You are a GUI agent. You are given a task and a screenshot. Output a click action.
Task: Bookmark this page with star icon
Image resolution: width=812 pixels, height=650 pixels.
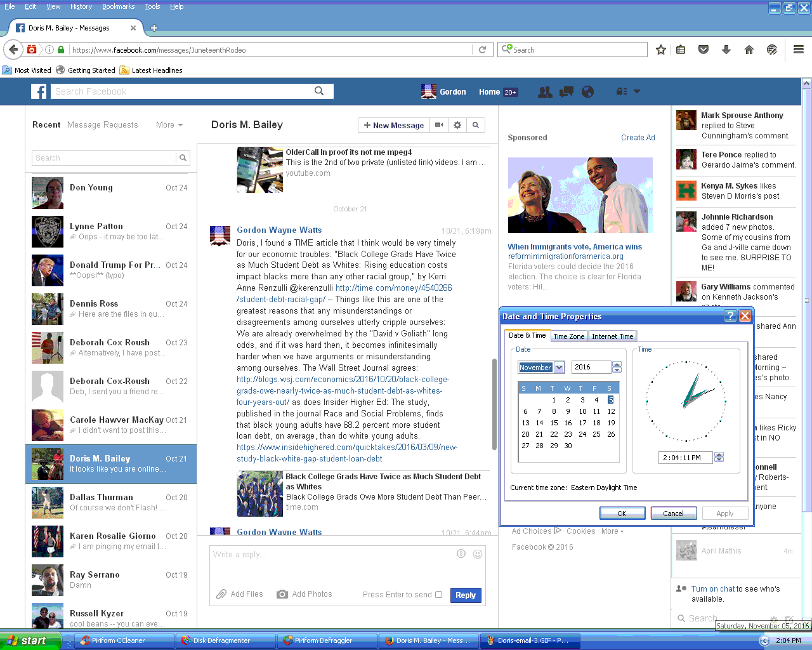click(x=660, y=50)
